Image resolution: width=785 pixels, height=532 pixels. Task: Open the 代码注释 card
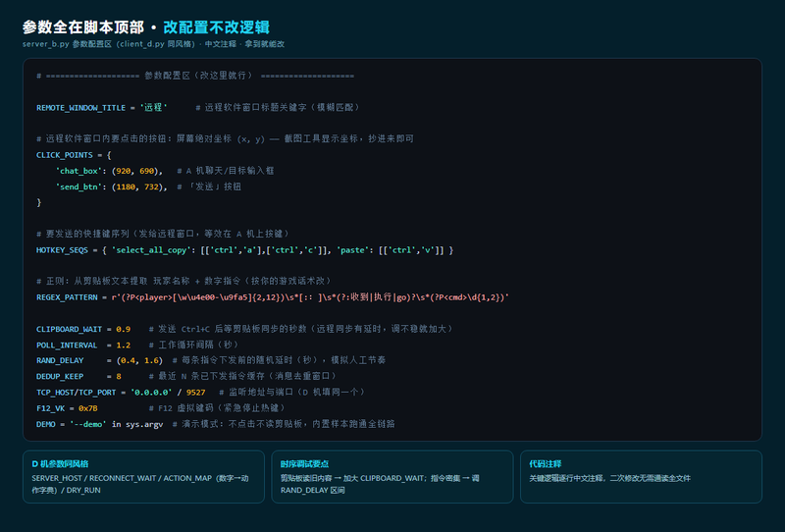[x=641, y=476]
